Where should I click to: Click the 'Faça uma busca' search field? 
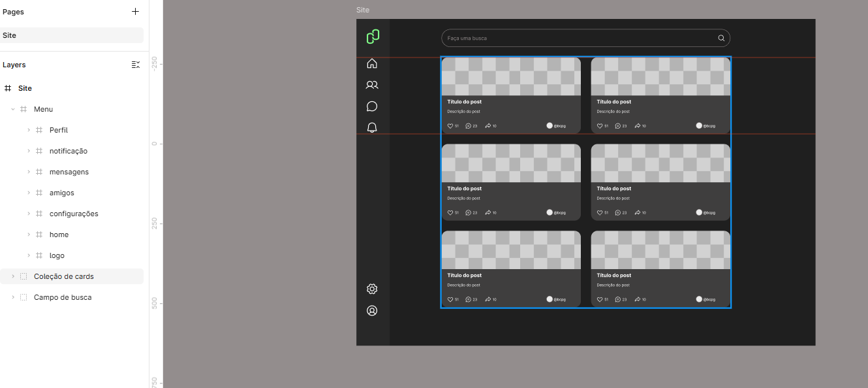pyautogui.click(x=574, y=38)
